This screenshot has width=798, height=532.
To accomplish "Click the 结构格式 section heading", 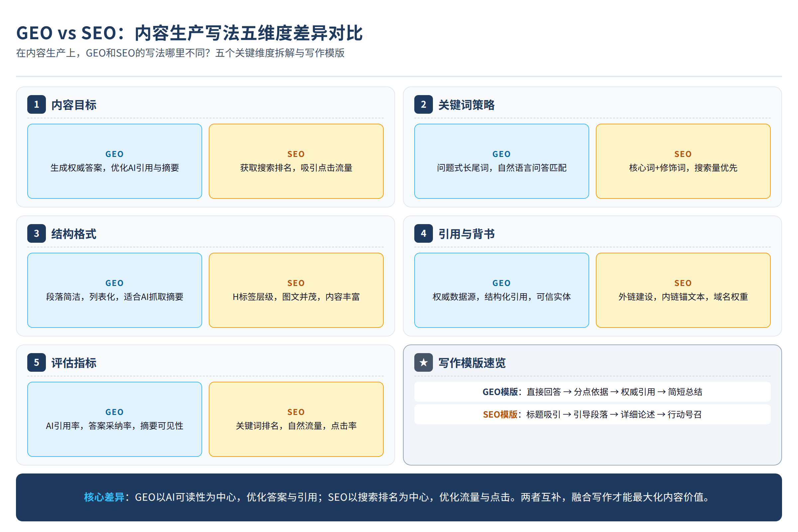I will [73, 234].
